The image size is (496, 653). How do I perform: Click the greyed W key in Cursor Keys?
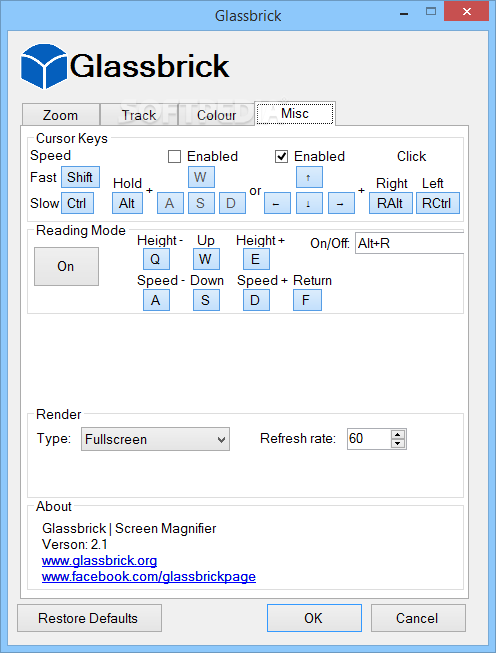tap(201, 177)
